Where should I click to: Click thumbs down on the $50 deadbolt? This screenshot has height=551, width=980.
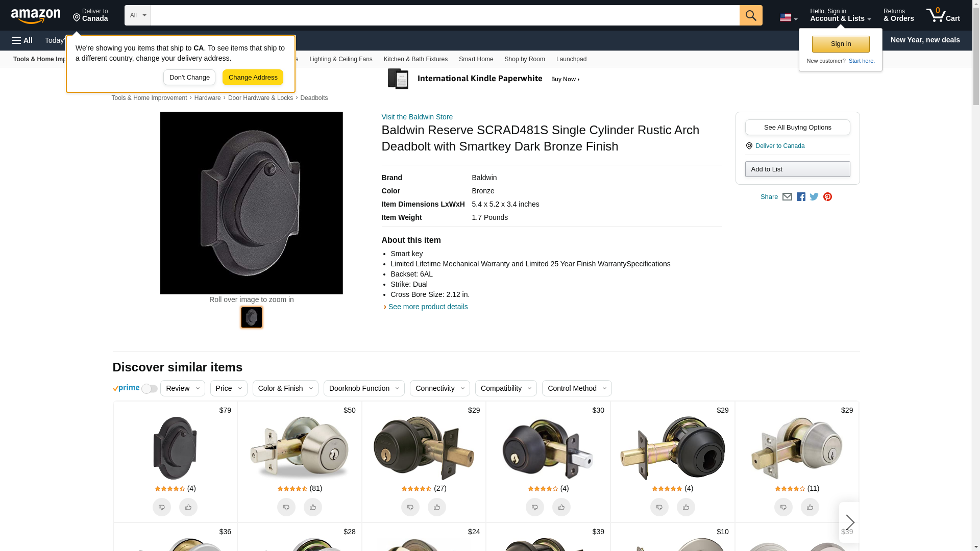286,507
